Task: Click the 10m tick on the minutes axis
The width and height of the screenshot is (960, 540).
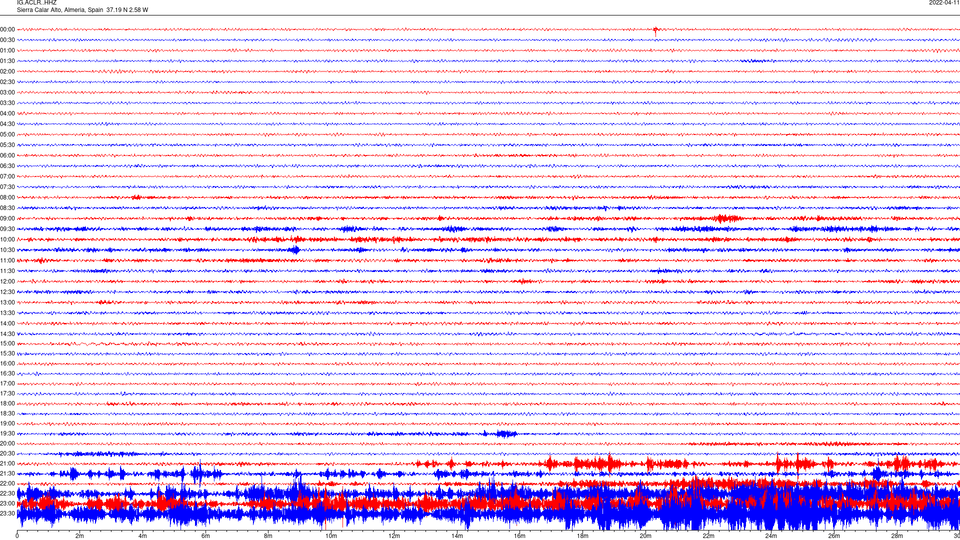Action: point(331,536)
